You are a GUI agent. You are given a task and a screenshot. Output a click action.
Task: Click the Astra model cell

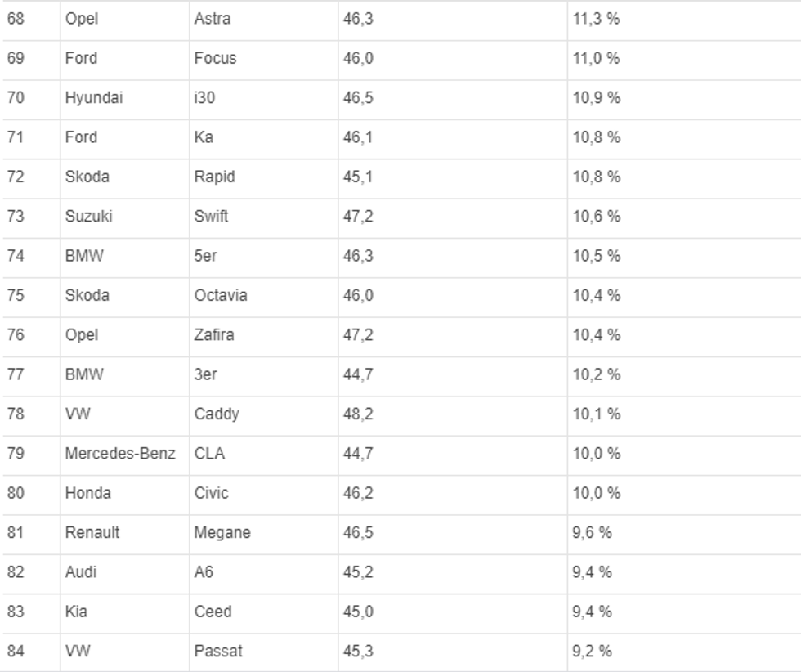[213, 19]
